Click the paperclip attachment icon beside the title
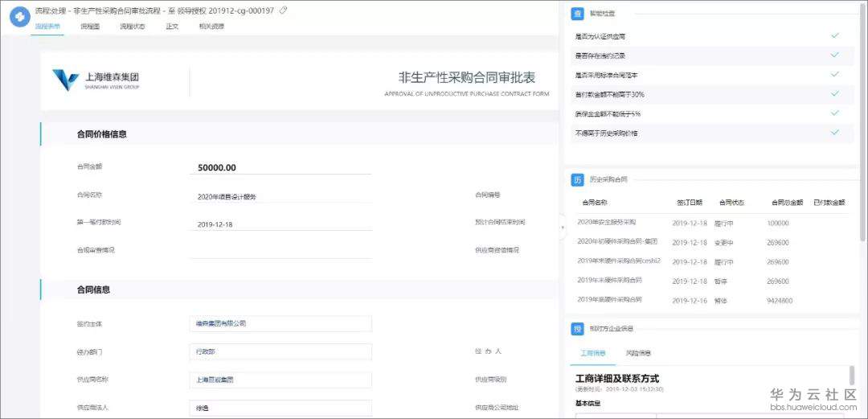 [x=283, y=10]
